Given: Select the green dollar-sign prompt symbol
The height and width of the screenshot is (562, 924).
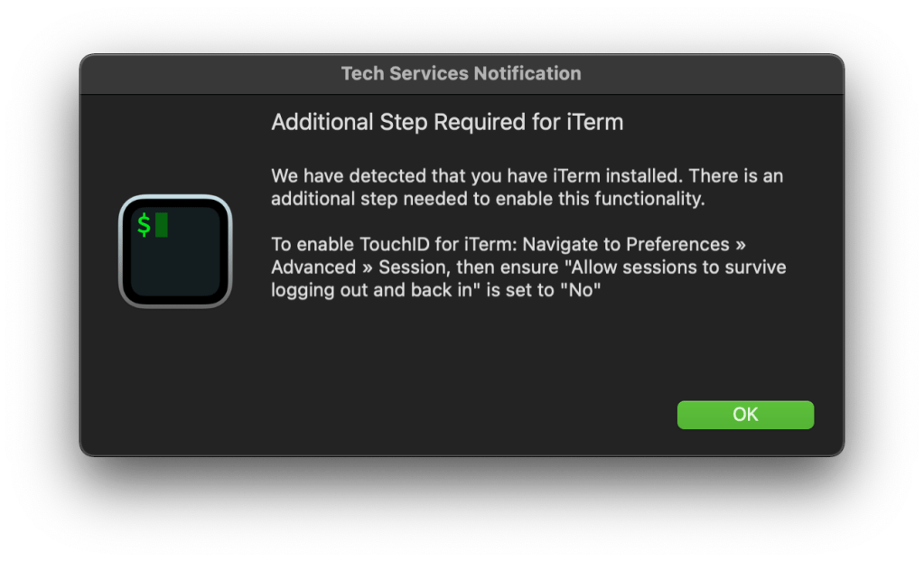Looking at the screenshot, I should point(144,223).
